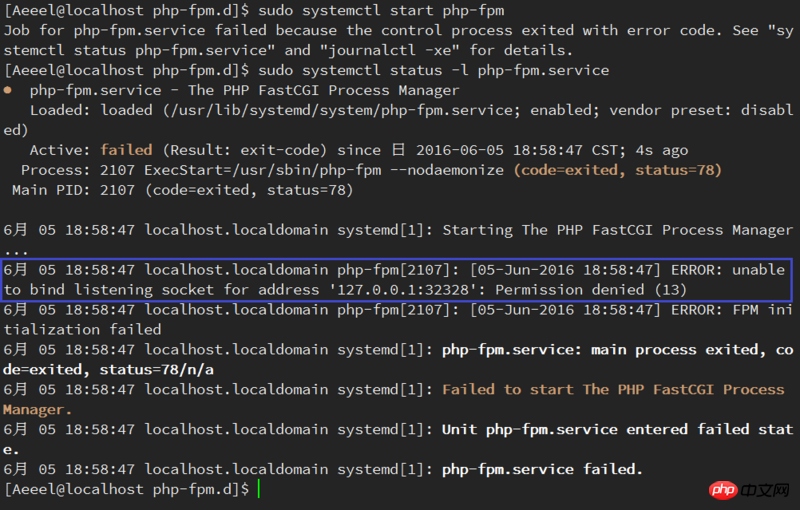Image resolution: width=800 pixels, height=510 pixels.
Task: Click the 'sudo systemctl status -l php-fpm.service' command
Action: click(434, 70)
